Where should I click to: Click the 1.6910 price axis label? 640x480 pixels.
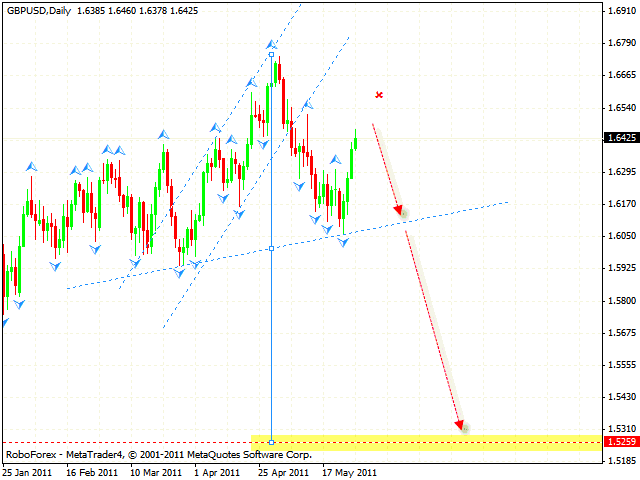(620, 10)
